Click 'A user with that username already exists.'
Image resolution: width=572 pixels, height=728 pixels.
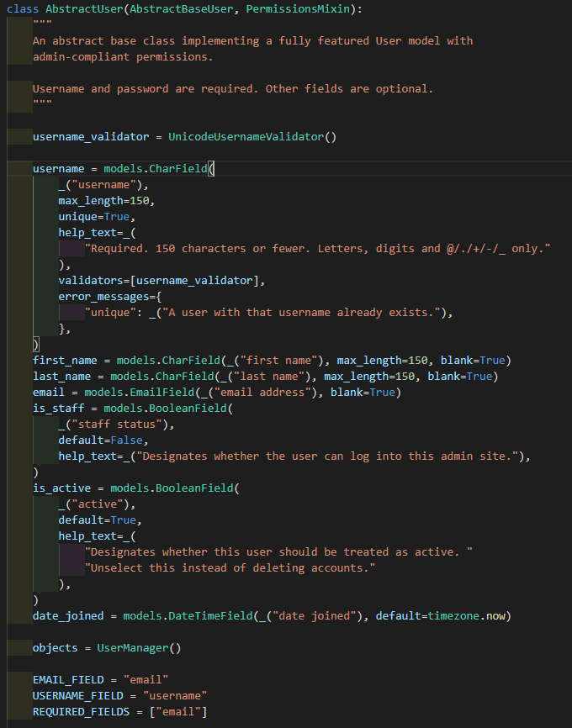[x=305, y=313]
